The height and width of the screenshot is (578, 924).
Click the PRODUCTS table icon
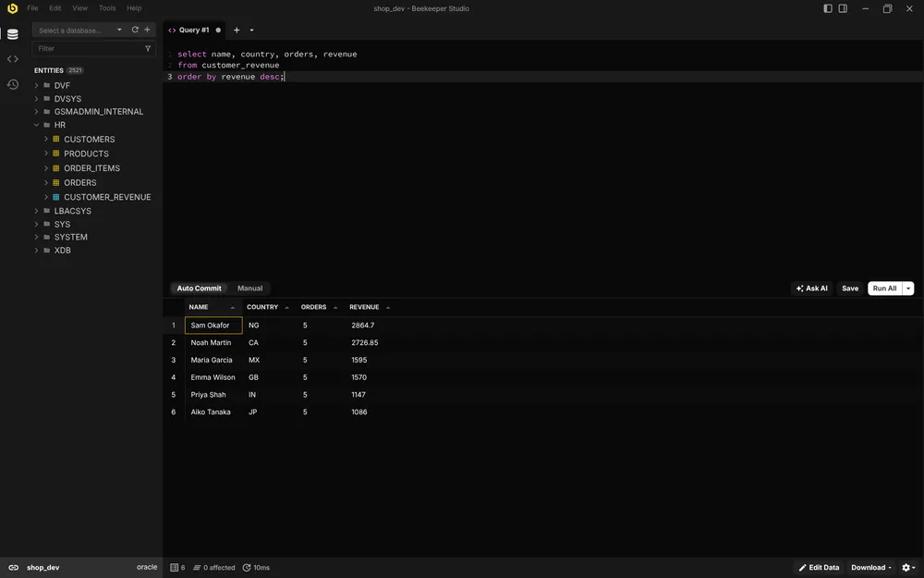(56, 154)
